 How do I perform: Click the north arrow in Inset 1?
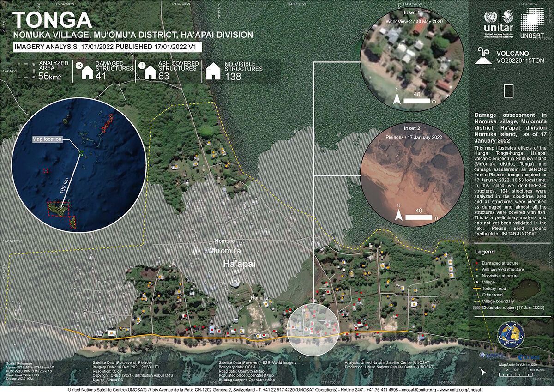point(397,96)
